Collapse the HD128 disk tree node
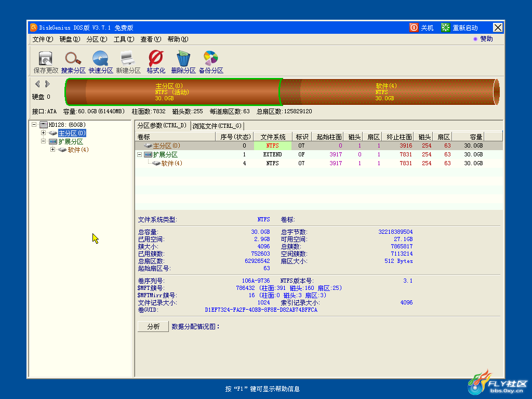Viewport: 532px width, 399px height. [x=34, y=125]
